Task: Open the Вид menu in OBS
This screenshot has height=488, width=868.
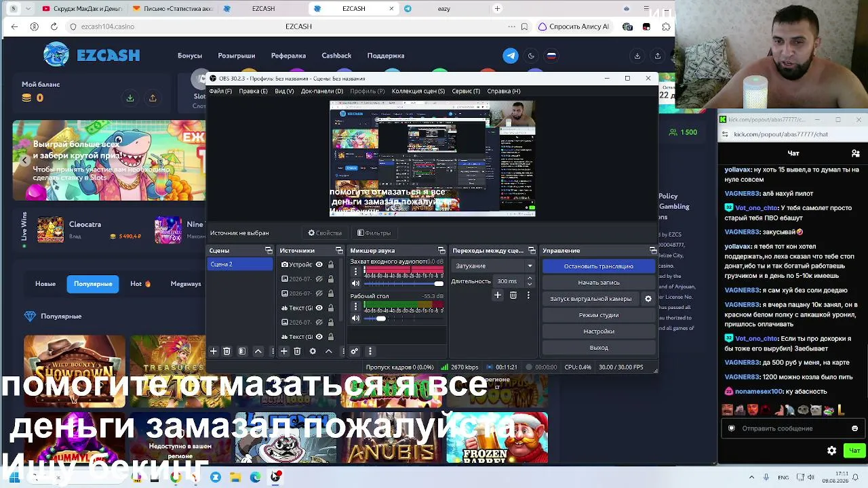Action: [x=284, y=91]
